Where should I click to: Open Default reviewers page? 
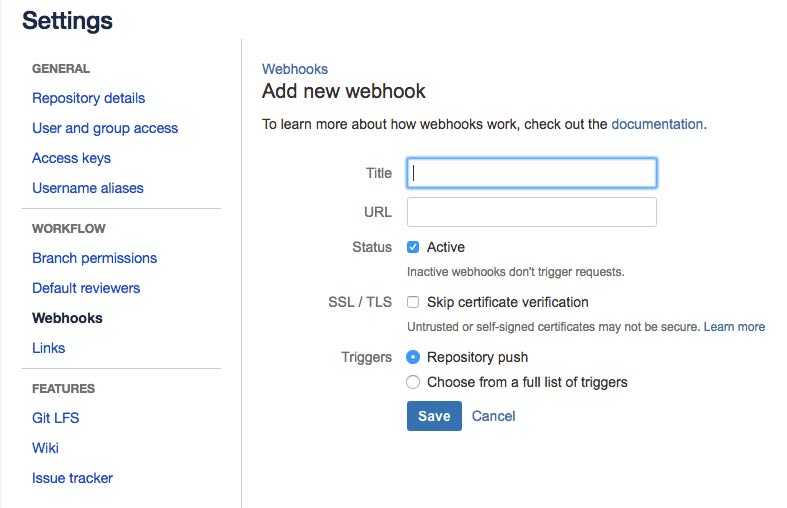[x=86, y=288]
